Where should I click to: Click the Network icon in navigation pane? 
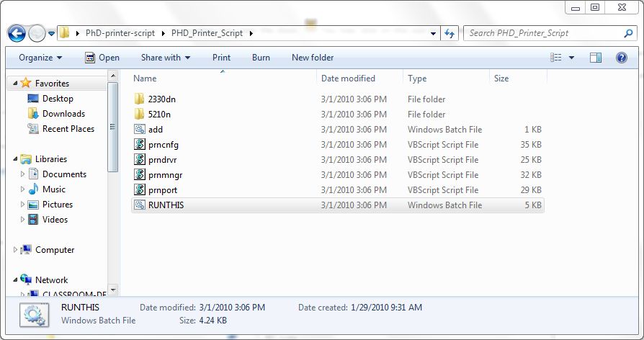tap(26, 279)
